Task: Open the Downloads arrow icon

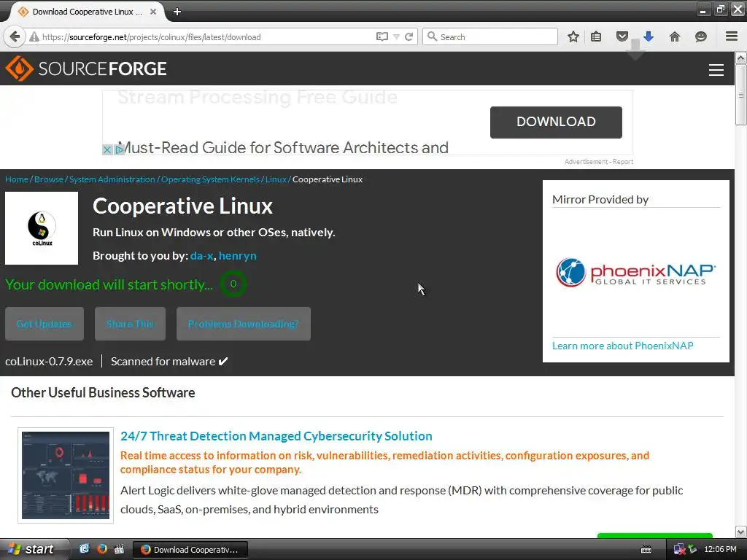Action: tap(649, 36)
